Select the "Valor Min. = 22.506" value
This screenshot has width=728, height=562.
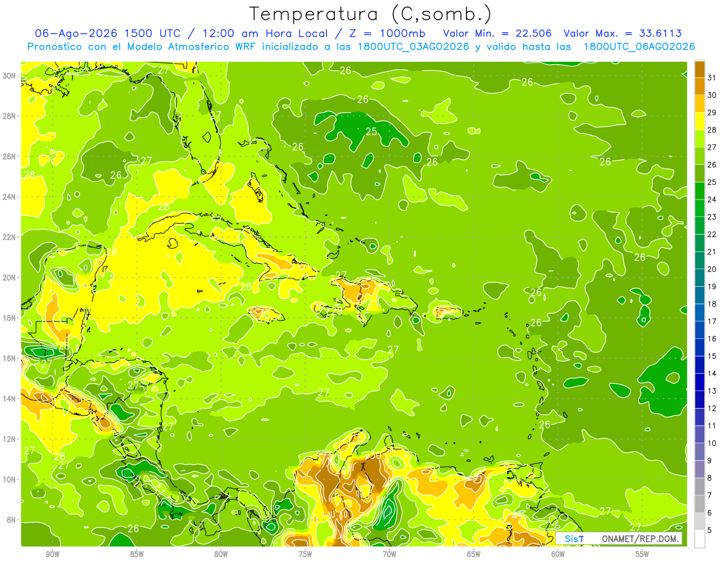[x=496, y=33]
